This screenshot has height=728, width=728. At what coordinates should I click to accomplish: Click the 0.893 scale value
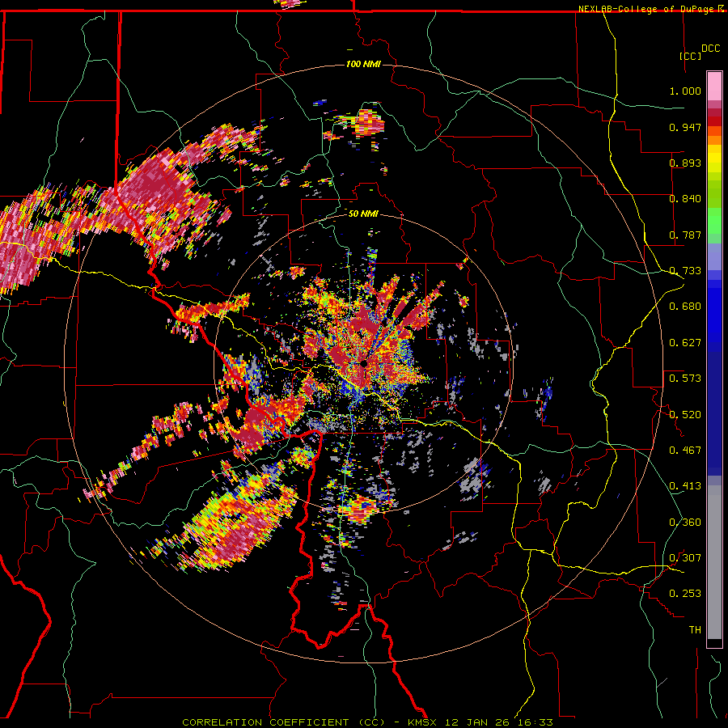pos(685,163)
